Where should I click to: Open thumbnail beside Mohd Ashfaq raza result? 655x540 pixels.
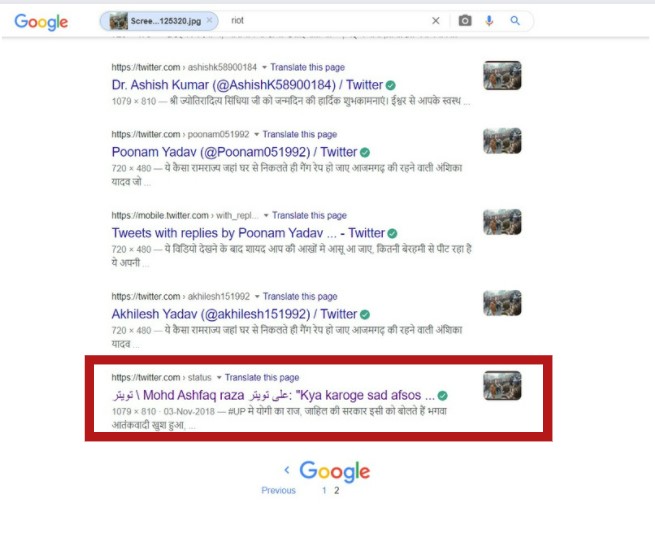pos(502,386)
